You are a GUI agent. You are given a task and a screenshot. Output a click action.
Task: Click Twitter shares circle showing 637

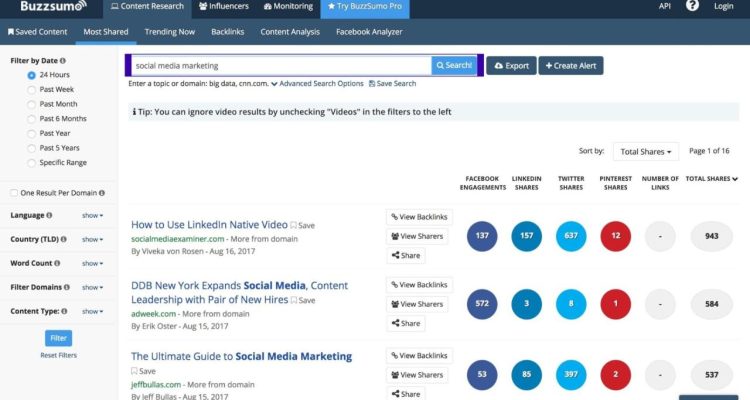[571, 236]
